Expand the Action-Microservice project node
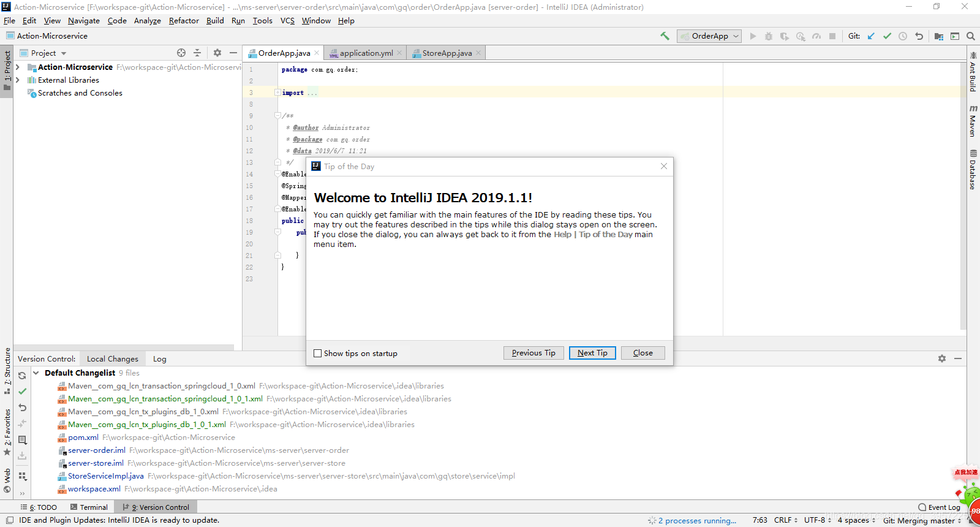Image resolution: width=980 pixels, height=527 pixels. 18,67
